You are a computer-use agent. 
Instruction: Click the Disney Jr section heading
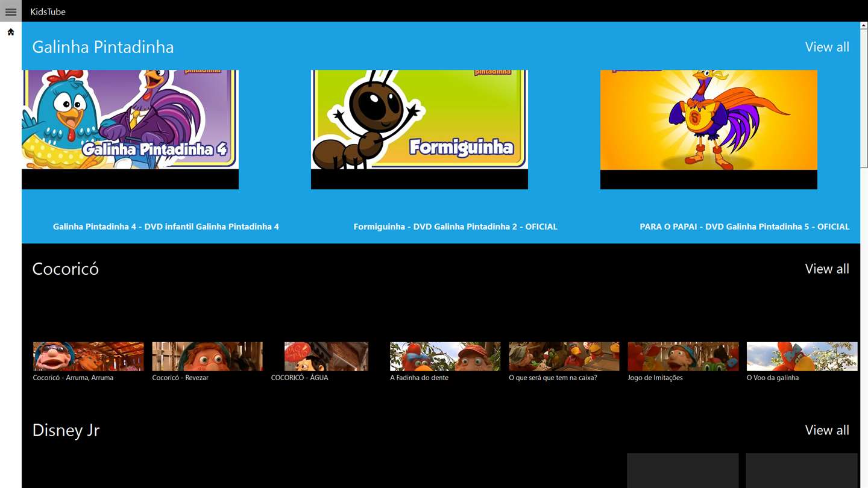66,430
